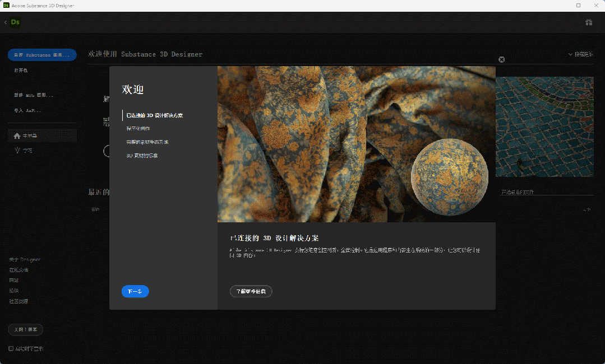Select the home icon in sidebar

click(17, 136)
